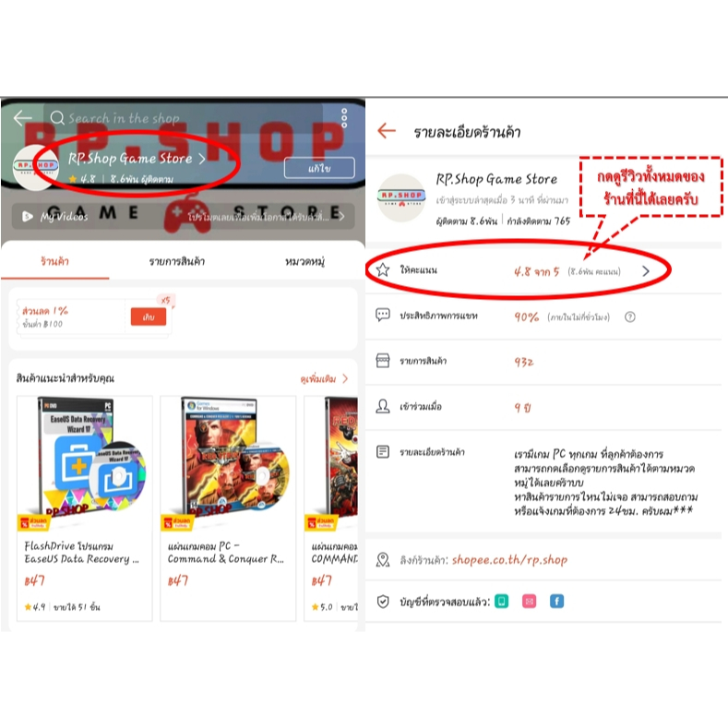Screen dimensions: 728x728
Task: Tap the back arrow on shop page
Action: pyautogui.click(x=22, y=118)
